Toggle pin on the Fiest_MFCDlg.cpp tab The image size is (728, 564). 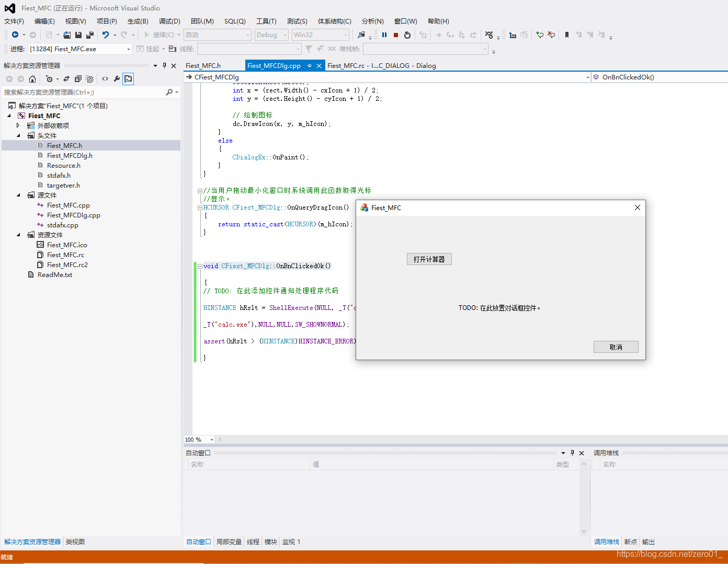pos(310,65)
